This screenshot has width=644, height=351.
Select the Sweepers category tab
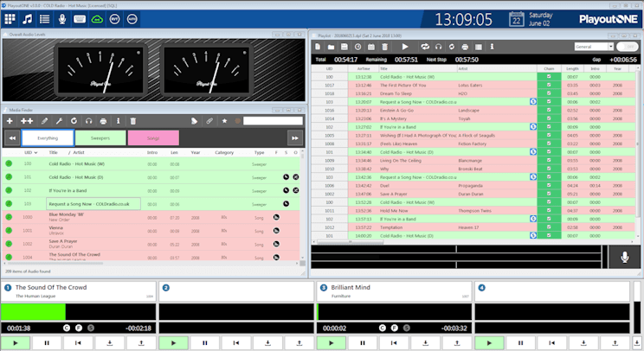(100, 138)
